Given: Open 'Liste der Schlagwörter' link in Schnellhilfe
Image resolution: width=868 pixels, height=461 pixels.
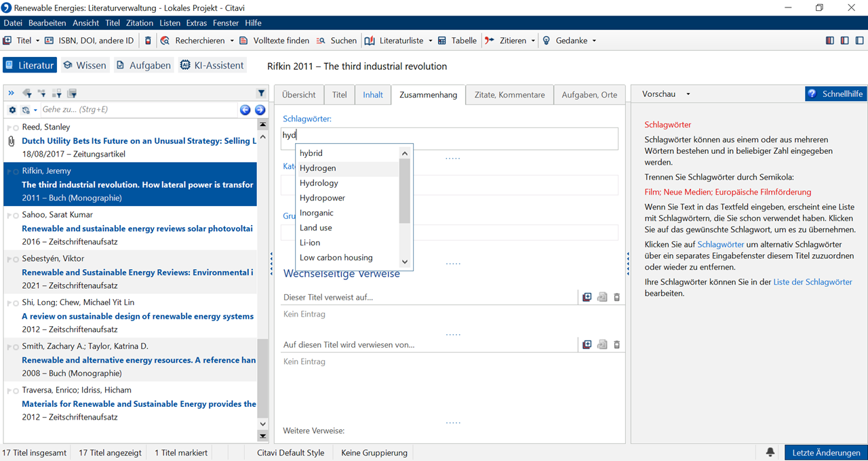Looking at the screenshot, I should [x=812, y=282].
